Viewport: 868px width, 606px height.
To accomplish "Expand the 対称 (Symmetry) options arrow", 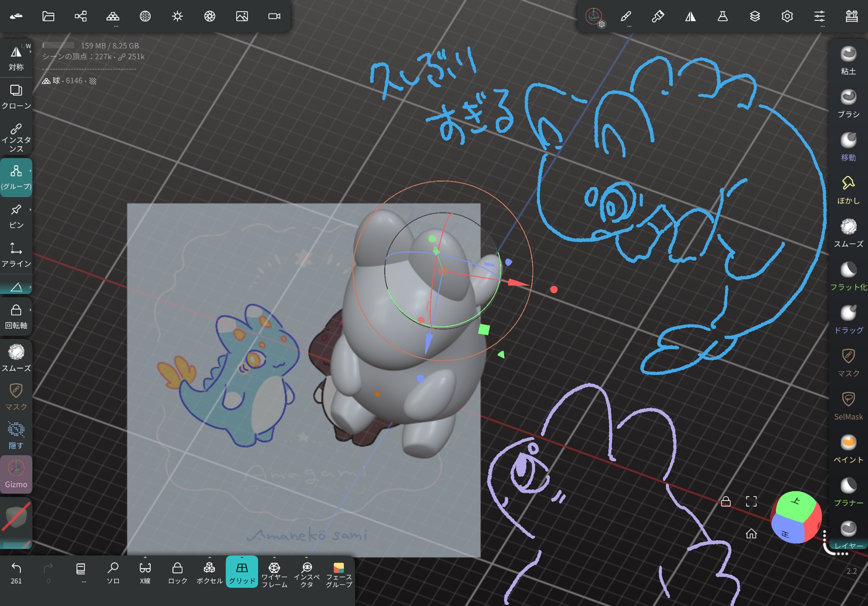I will point(30,52).
